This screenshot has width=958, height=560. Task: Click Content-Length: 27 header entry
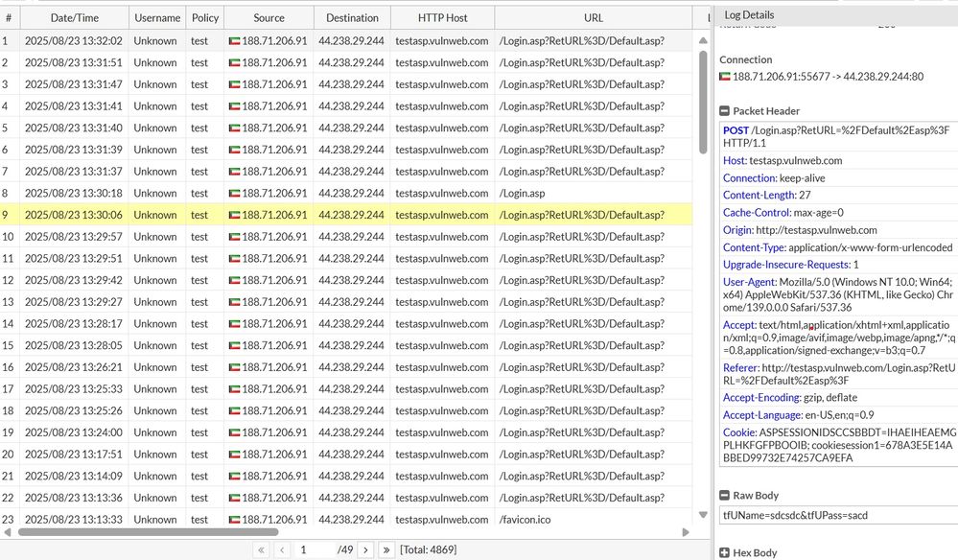[x=839, y=195]
